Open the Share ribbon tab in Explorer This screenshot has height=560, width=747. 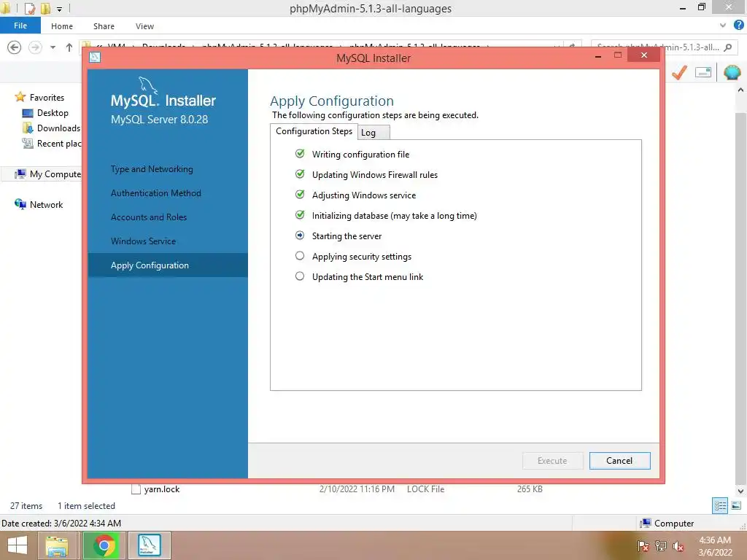(104, 26)
